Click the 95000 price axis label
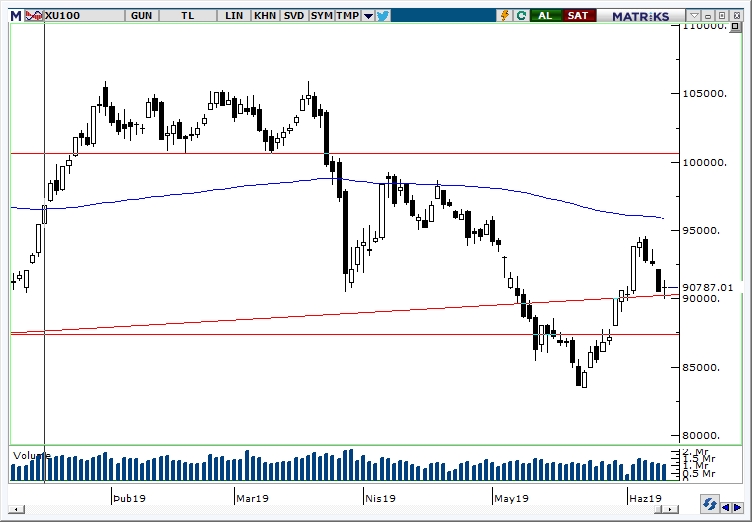 pyautogui.click(x=701, y=231)
